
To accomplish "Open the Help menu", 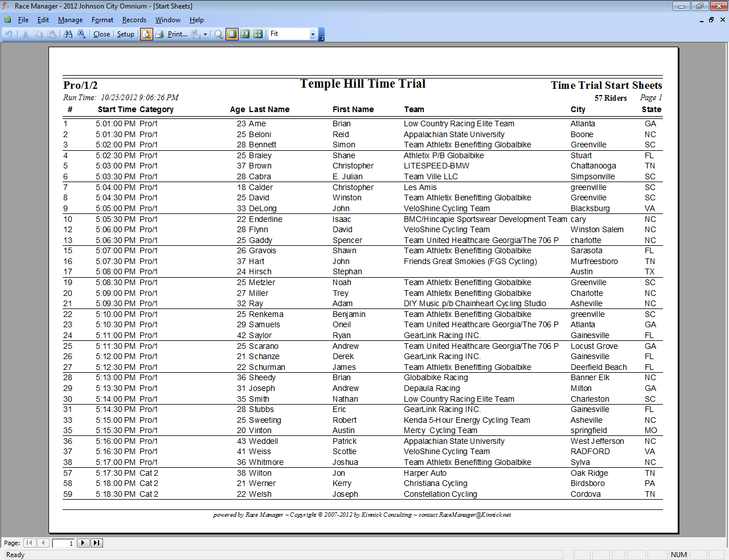I will click(196, 20).
